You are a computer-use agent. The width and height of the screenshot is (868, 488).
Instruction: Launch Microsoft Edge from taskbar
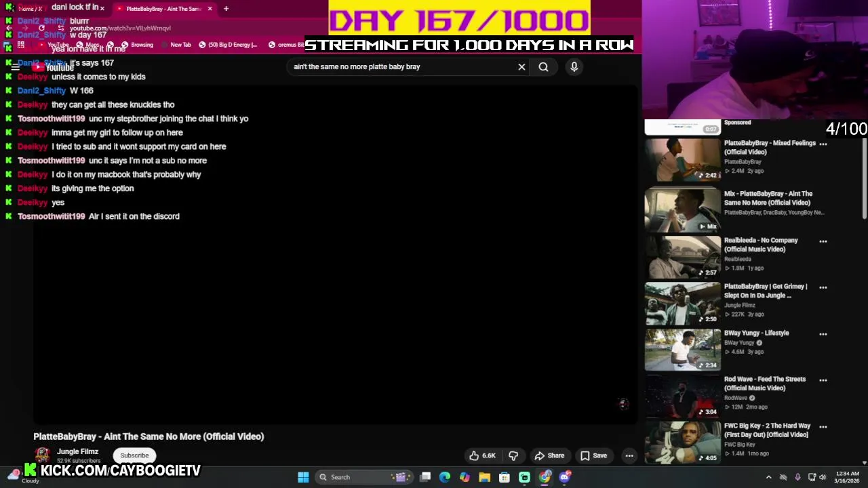coord(445,477)
